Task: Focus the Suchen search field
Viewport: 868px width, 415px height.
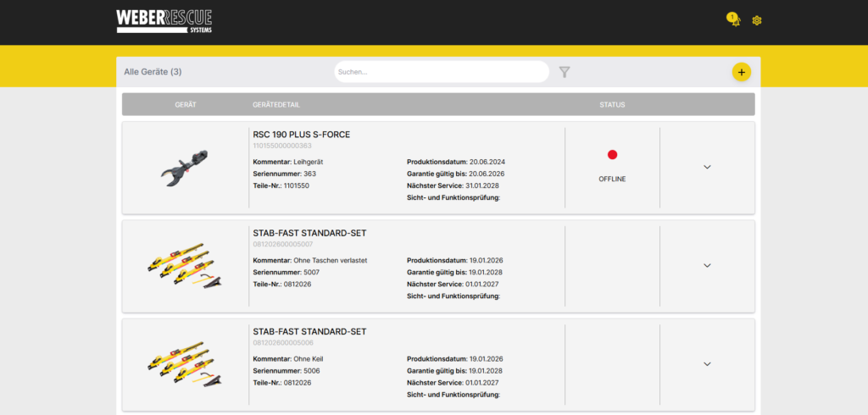Action: pos(442,72)
